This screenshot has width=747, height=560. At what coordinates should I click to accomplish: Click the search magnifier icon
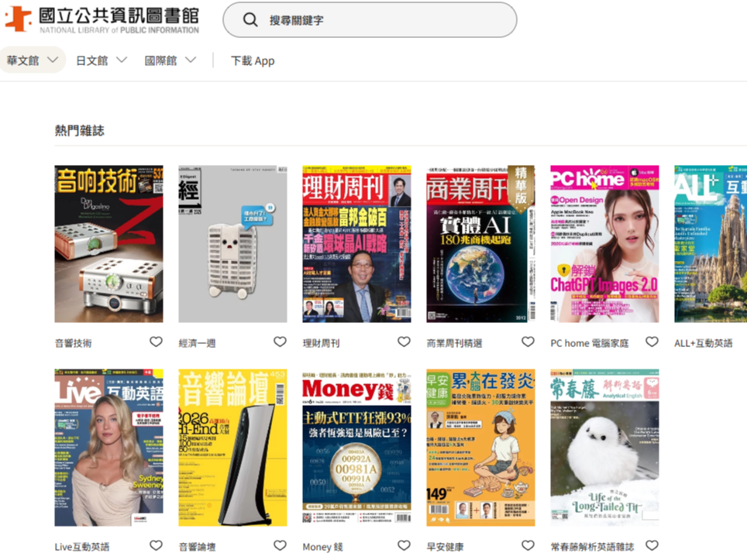coord(250,20)
